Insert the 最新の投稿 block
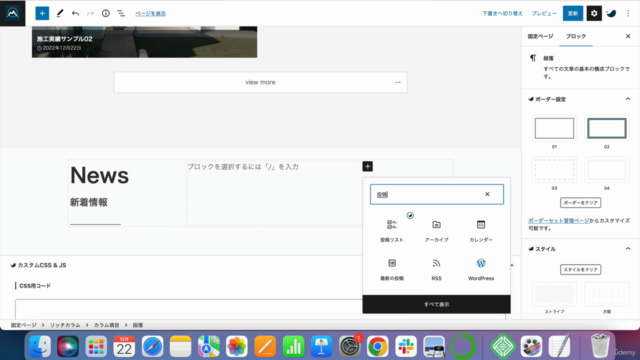Viewport: 640px width, 360px height. click(392, 270)
